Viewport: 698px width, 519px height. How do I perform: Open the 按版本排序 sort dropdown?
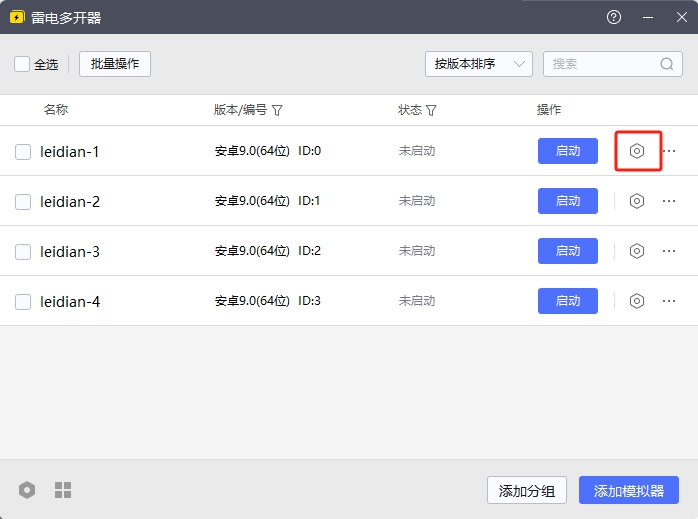click(479, 64)
